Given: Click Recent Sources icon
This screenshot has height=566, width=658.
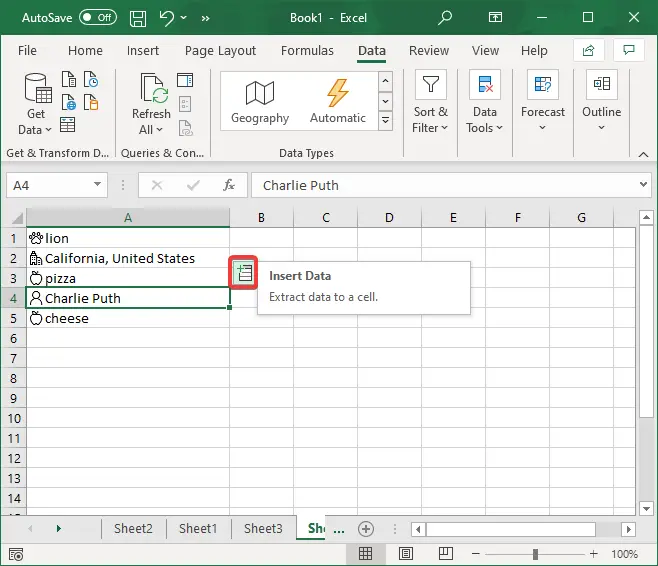Looking at the screenshot, I should pos(91,79).
